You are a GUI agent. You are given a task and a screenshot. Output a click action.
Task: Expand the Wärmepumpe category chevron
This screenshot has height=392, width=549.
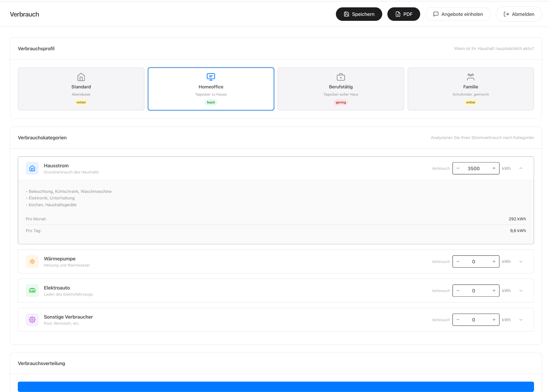pyautogui.click(x=521, y=262)
